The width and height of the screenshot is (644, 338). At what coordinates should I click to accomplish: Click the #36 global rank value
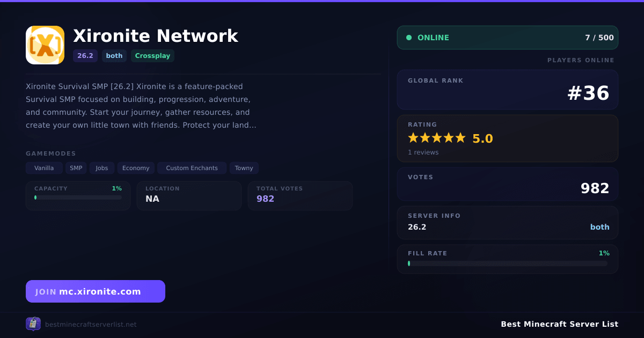pyautogui.click(x=588, y=93)
